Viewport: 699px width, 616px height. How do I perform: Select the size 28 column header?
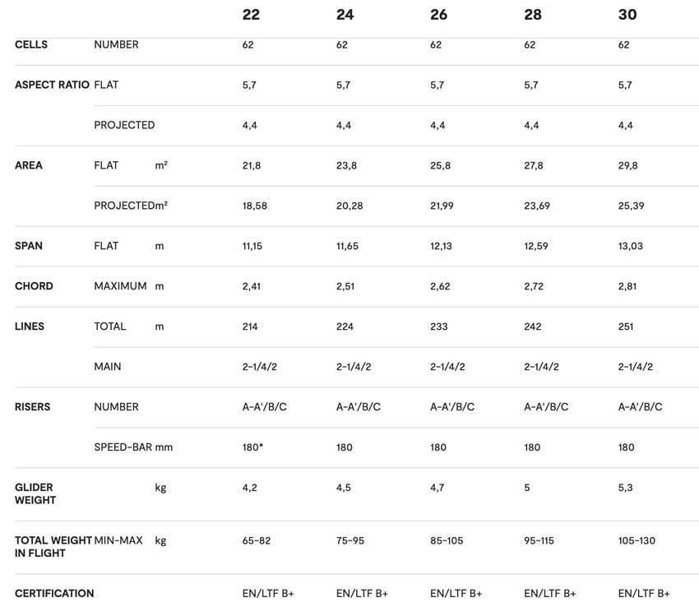pyautogui.click(x=533, y=15)
